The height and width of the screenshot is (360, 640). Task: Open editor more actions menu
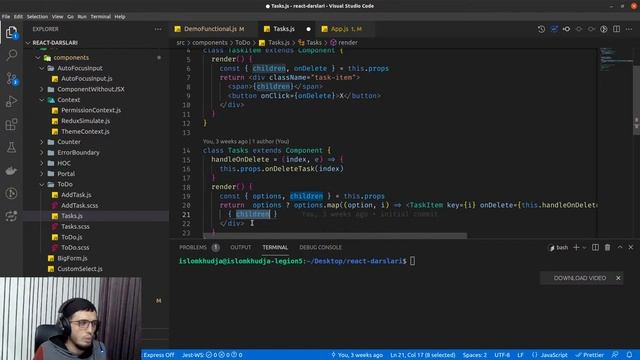pos(629,29)
